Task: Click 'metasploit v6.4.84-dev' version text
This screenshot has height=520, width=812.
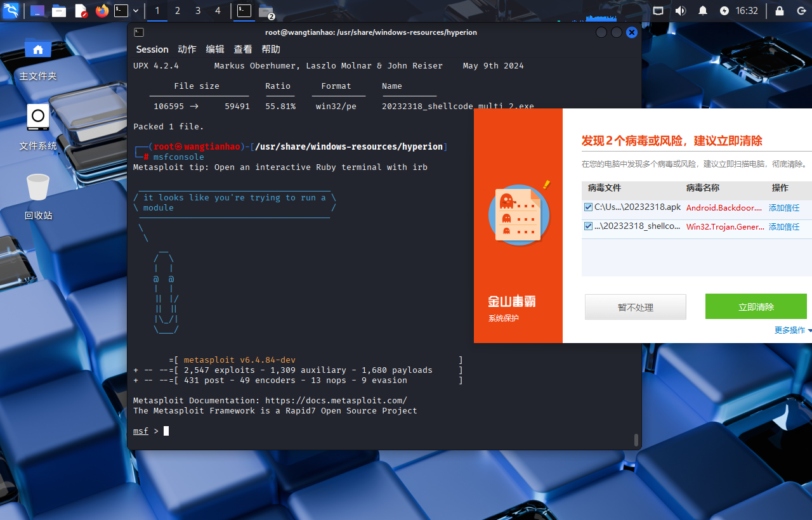Action: point(240,360)
